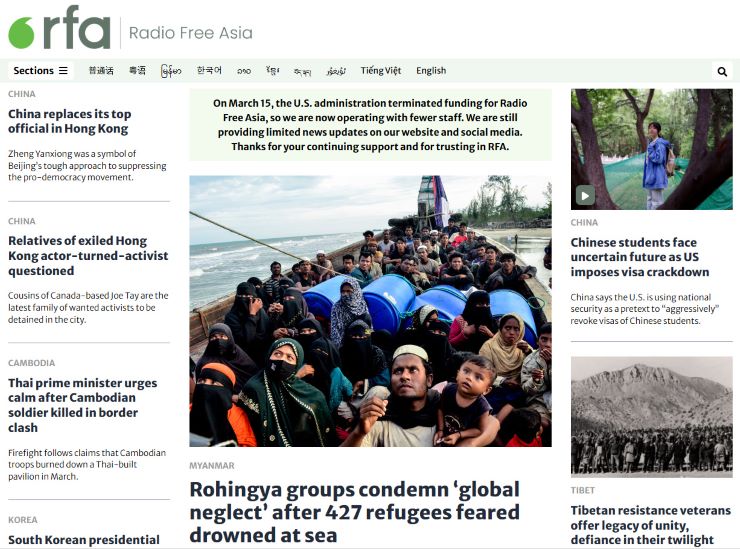740x549 pixels.
Task: Open the Sections hamburger menu
Action: [x=41, y=70]
